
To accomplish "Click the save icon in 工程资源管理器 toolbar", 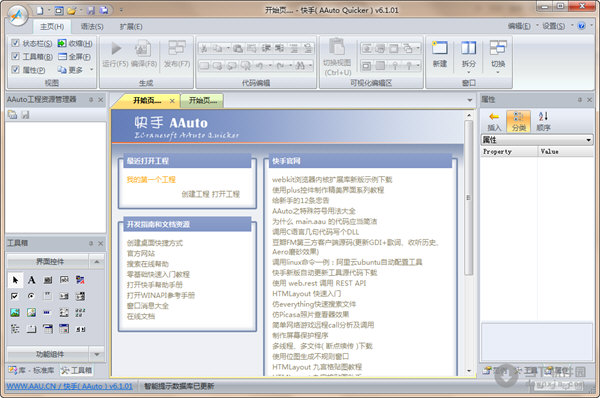I will (x=25, y=114).
